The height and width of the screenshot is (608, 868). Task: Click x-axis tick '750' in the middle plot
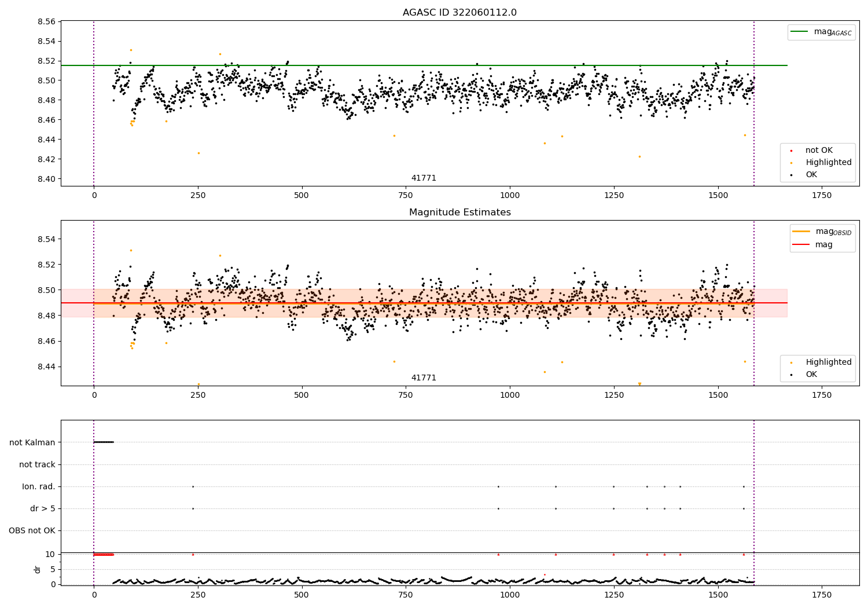(x=406, y=395)
